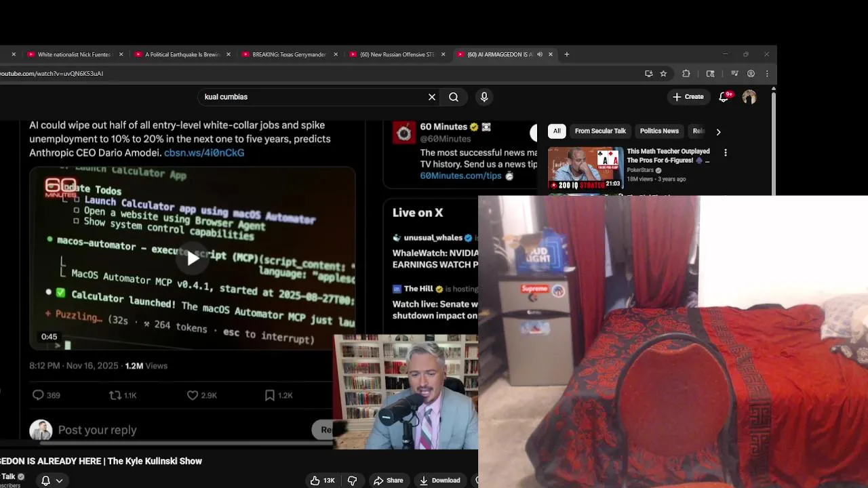Bookmark this page with the star icon
868x488 pixels.
click(x=663, y=73)
